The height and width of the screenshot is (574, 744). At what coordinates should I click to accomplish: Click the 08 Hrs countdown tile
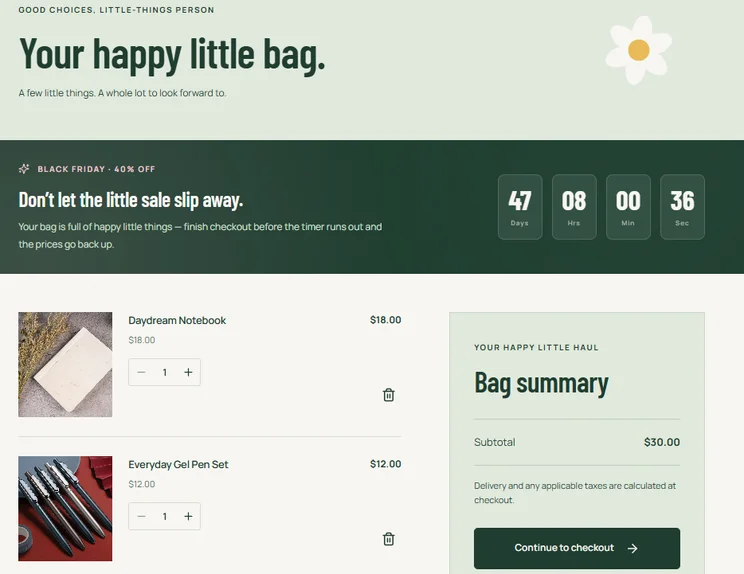click(574, 207)
